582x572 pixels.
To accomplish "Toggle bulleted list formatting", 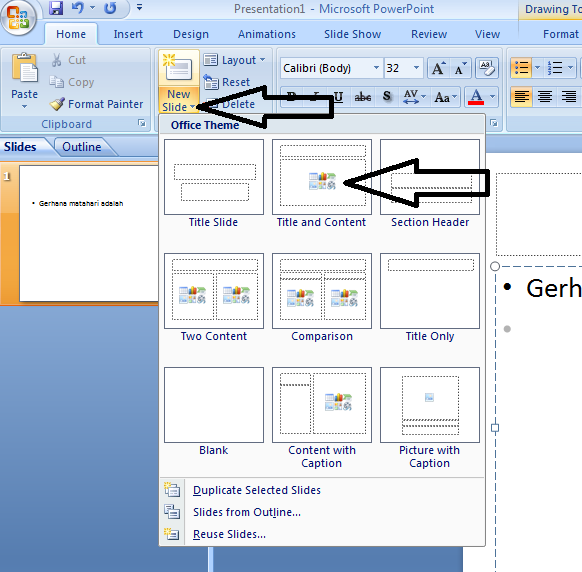I will tap(521, 68).
